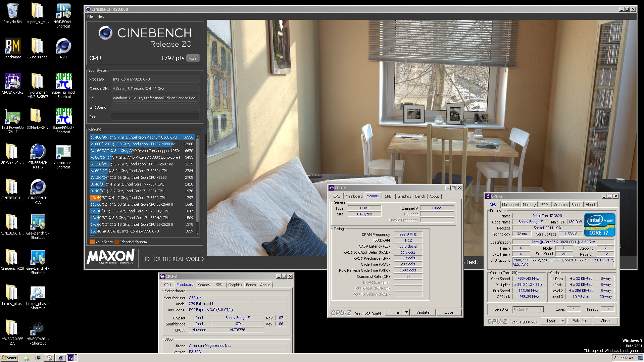Open Windows Explorer from the taskbar

click(x=27, y=358)
